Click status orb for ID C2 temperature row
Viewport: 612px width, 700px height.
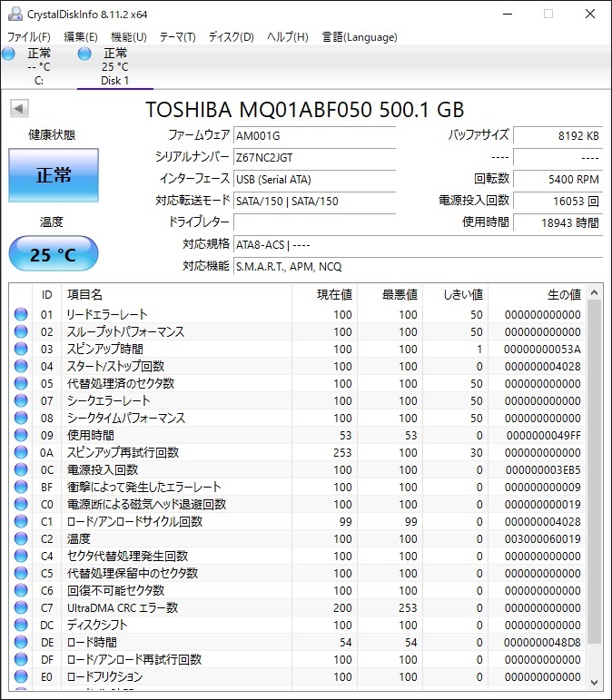click(21, 538)
